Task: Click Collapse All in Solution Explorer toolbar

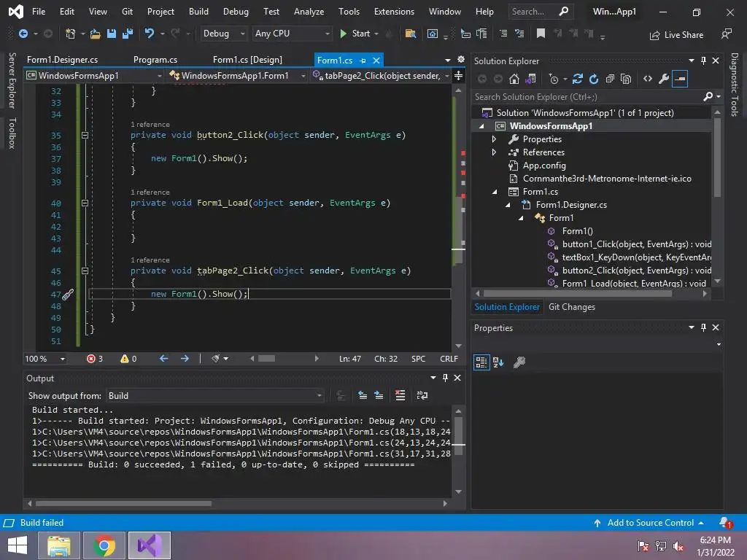Action: [x=610, y=79]
